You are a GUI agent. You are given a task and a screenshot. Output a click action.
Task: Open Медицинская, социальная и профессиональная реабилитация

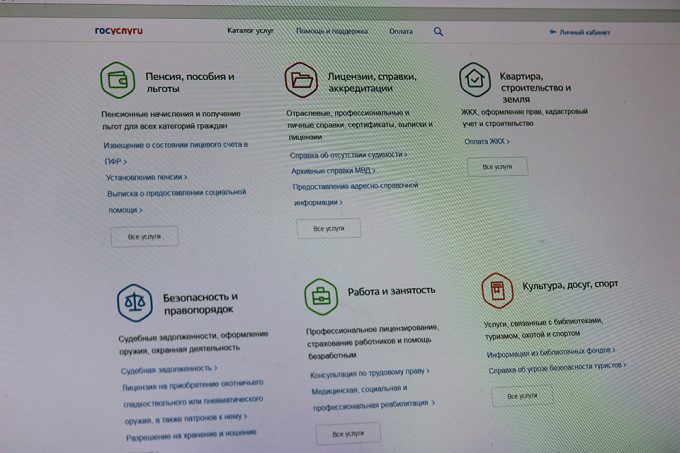[373, 398]
